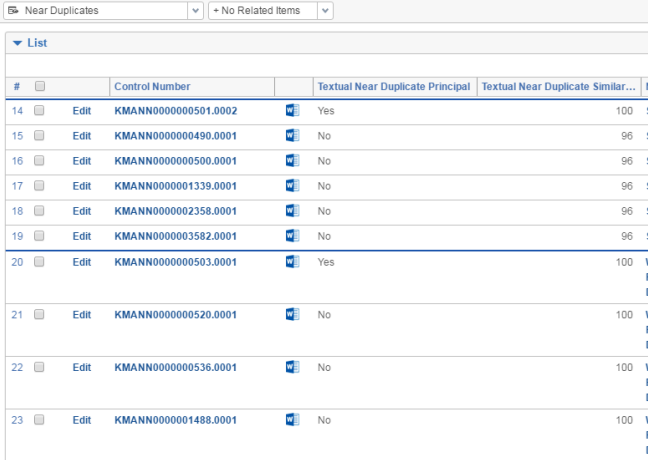Click row number 23 link
The width and height of the screenshot is (648, 466).
click(x=17, y=421)
